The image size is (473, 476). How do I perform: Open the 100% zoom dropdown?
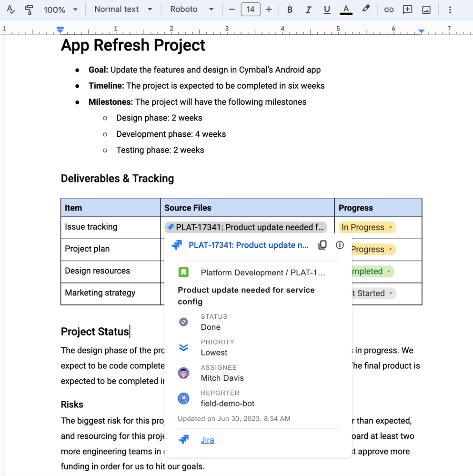pyautogui.click(x=60, y=10)
